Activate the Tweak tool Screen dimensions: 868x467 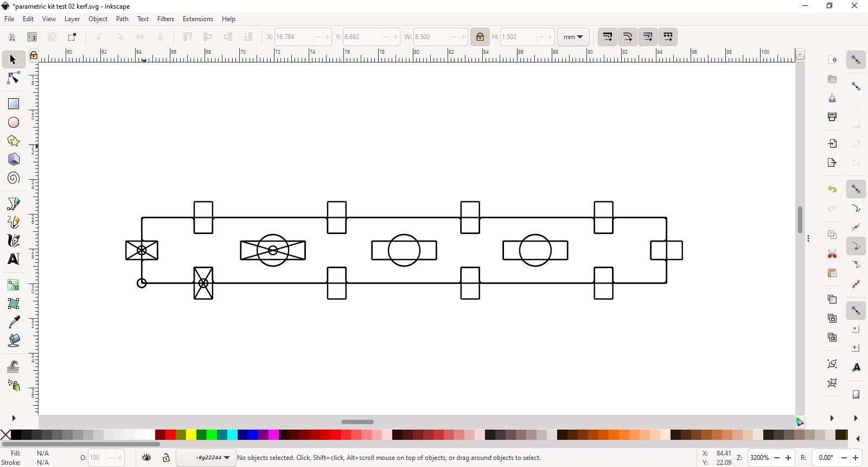coord(14,367)
